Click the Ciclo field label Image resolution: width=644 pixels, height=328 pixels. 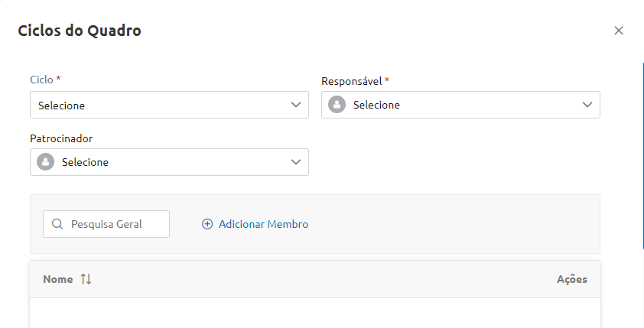point(42,80)
